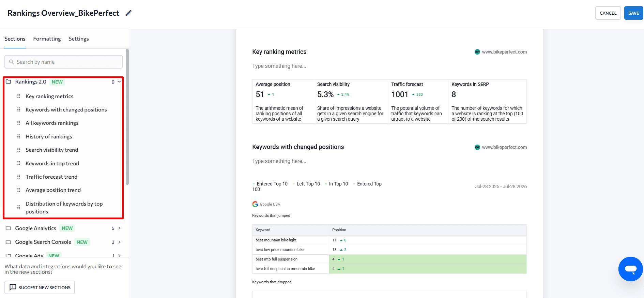Click the Keywords in SERP metric card
644x298 pixels.
point(487,102)
